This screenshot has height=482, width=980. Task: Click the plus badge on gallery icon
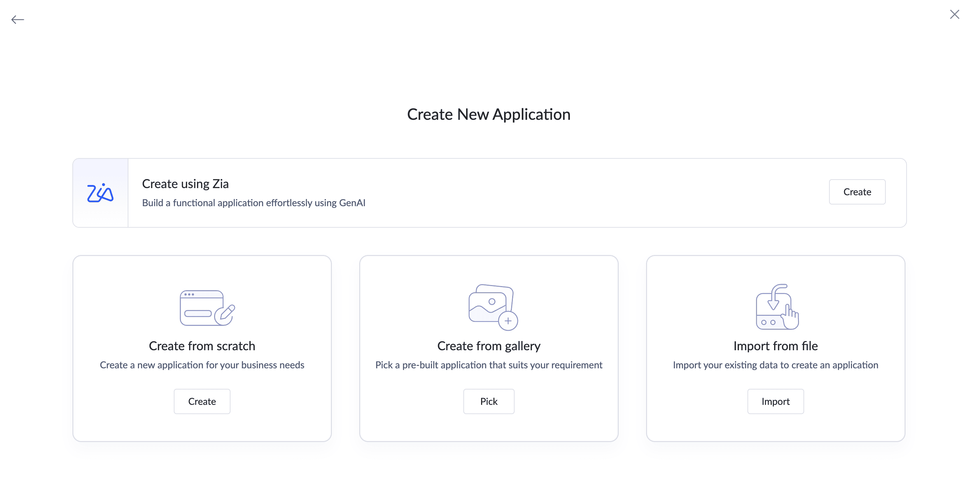(x=508, y=321)
